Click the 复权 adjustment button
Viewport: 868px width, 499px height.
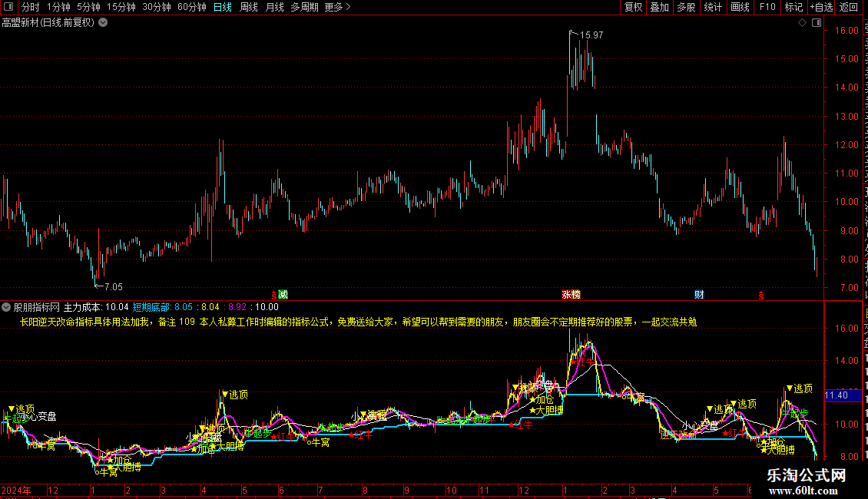[633, 7]
